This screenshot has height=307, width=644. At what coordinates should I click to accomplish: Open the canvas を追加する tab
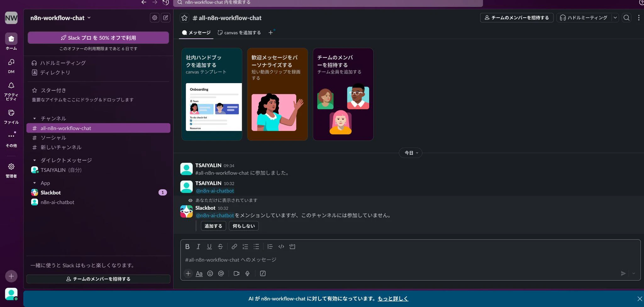(x=239, y=33)
